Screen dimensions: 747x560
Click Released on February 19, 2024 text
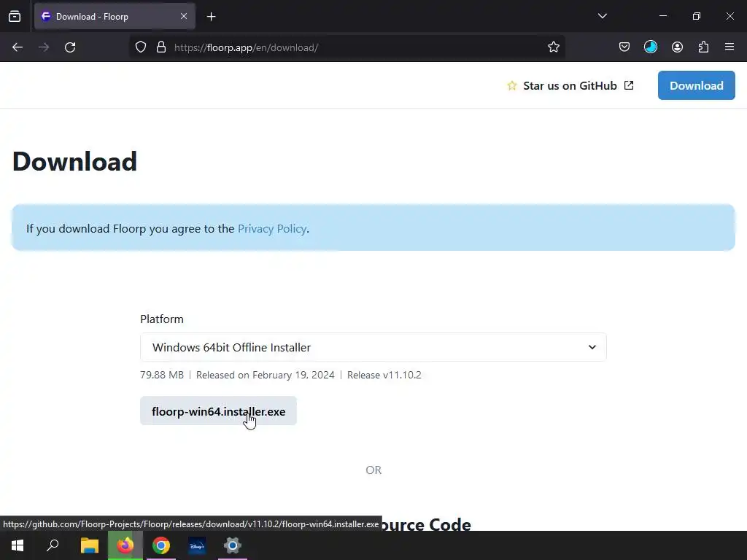266,375
